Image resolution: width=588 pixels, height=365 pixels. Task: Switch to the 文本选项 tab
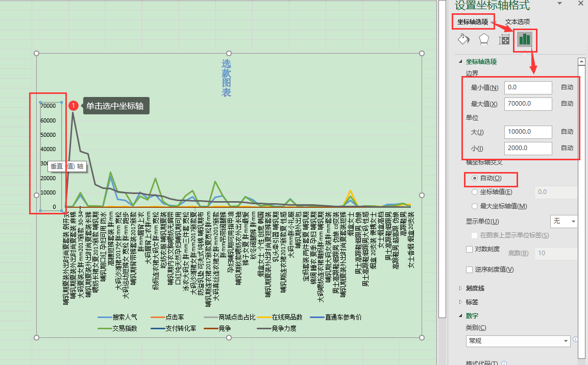coord(517,22)
